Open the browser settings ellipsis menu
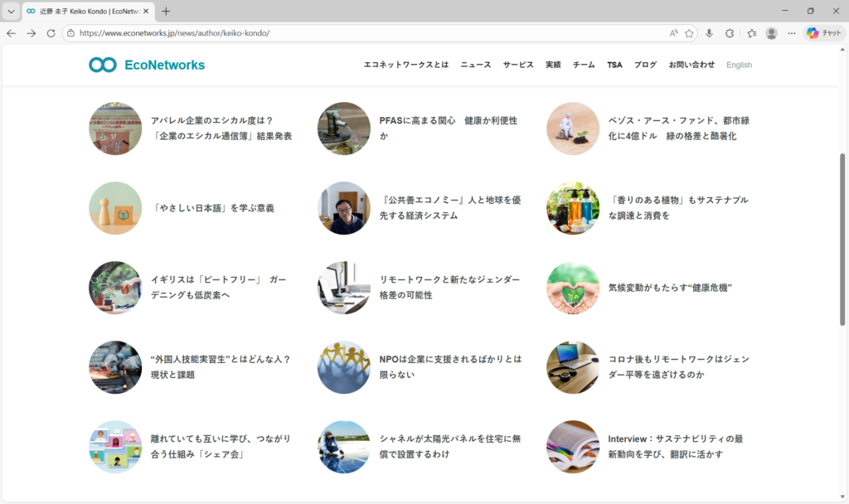 (x=792, y=33)
